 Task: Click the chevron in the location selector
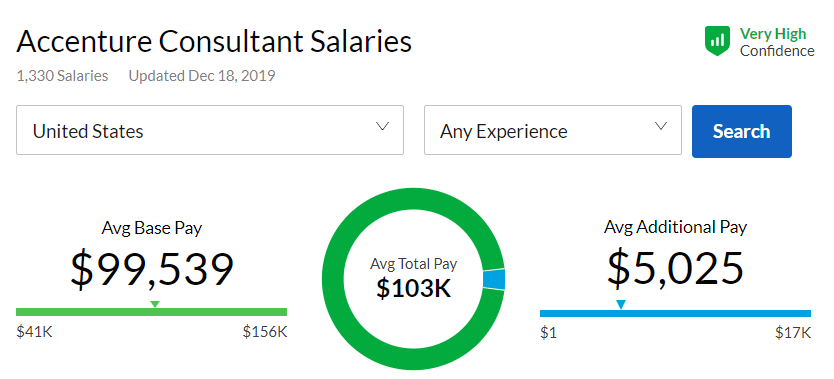(x=382, y=127)
